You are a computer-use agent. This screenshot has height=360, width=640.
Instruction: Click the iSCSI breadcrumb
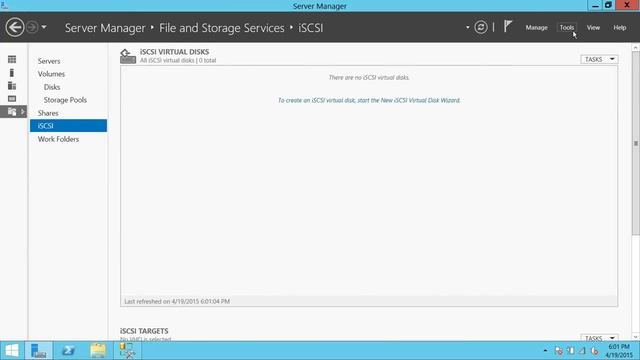(311, 28)
